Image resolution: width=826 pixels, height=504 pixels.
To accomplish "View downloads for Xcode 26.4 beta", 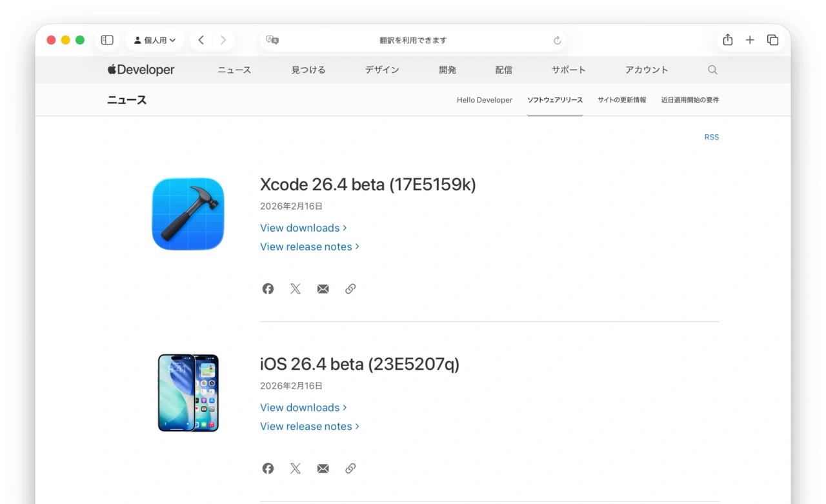I will point(300,228).
